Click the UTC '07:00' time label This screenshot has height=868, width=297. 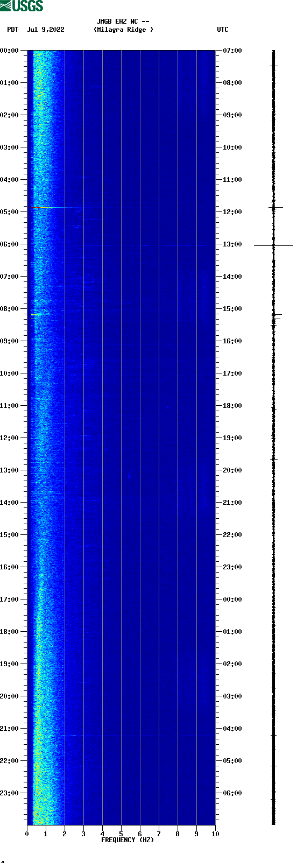point(232,51)
